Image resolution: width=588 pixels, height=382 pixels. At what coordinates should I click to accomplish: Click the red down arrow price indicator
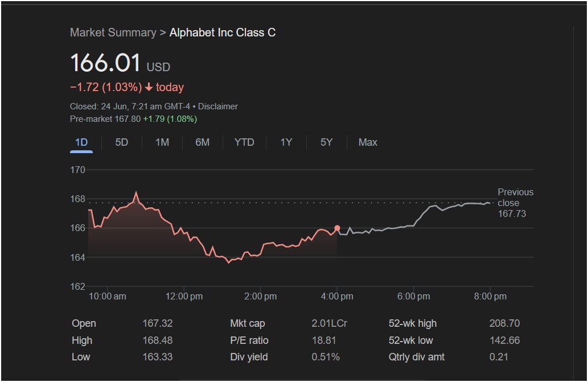coord(149,88)
